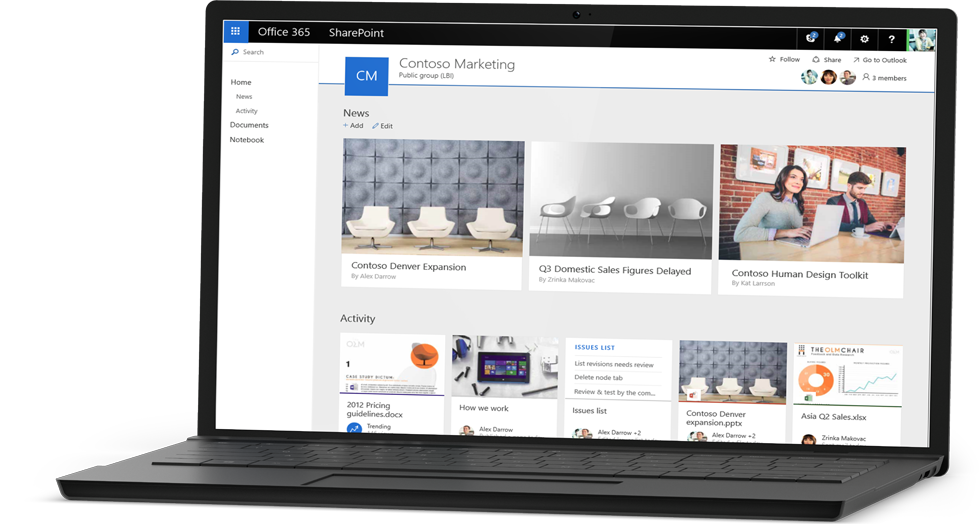Click the ISSUES LIST card heading
Screen dimensions: 979x524
(594, 347)
